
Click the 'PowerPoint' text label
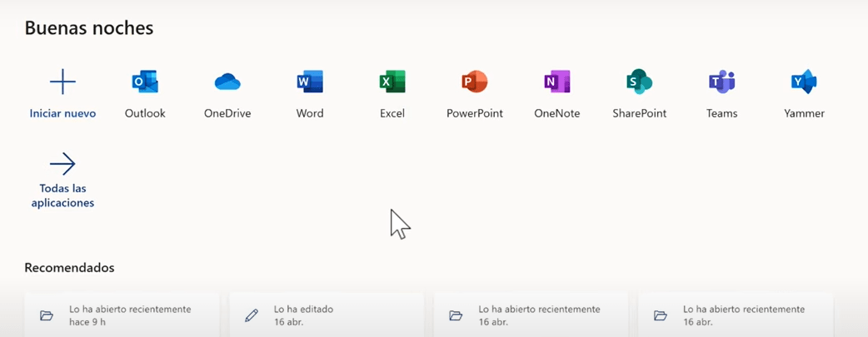coord(475,113)
